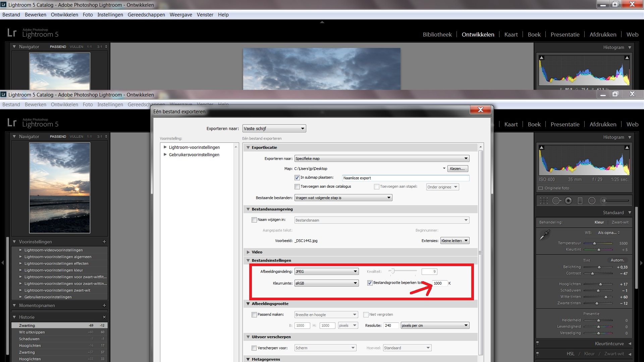This screenshot has height=362, width=644.
Task: Activate the Spot Removal tool
Action: coord(556,201)
